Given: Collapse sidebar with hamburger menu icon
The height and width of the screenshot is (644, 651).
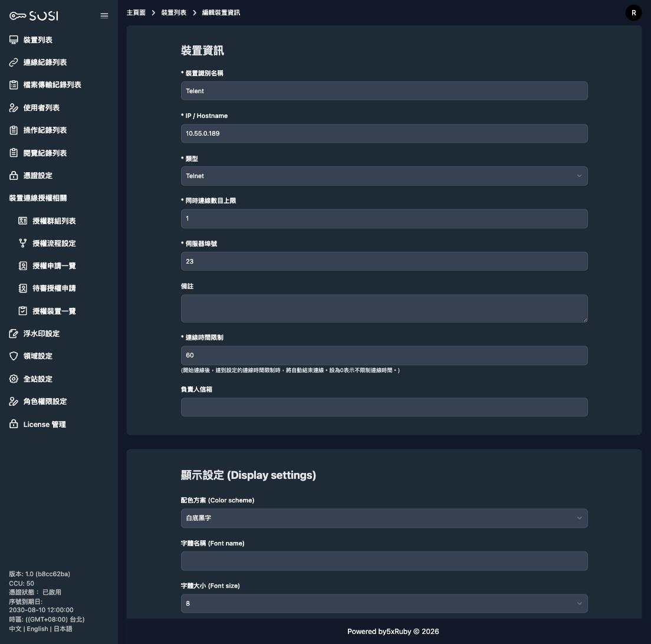Looking at the screenshot, I should (104, 16).
